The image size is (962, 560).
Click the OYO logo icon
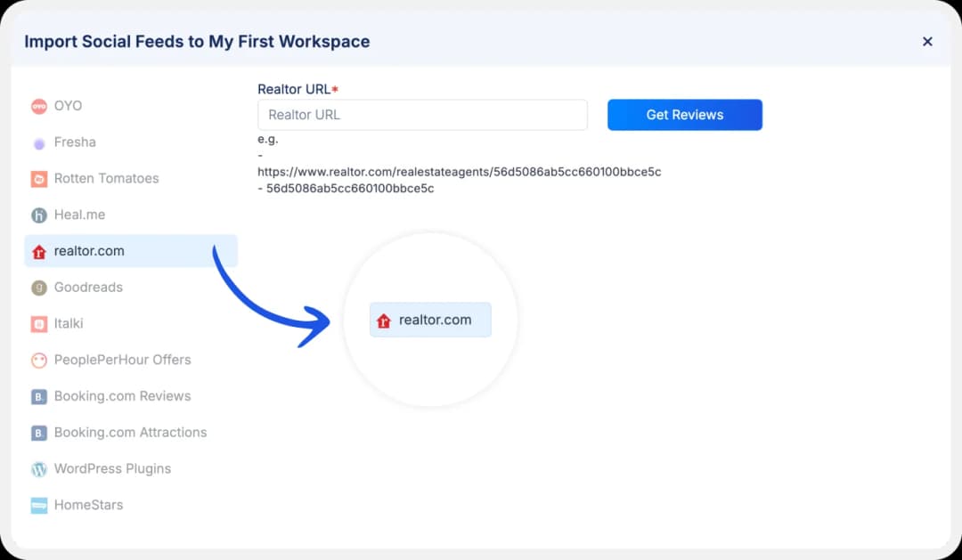tap(38, 106)
